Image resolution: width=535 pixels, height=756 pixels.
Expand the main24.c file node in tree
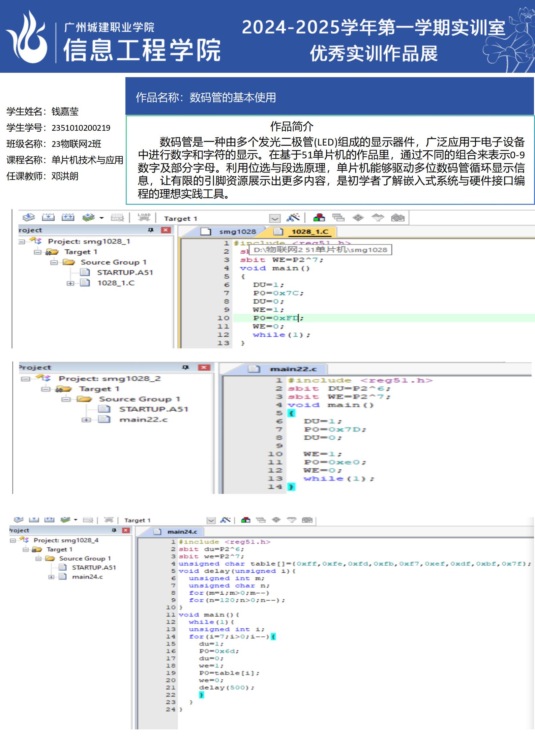coord(51,577)
